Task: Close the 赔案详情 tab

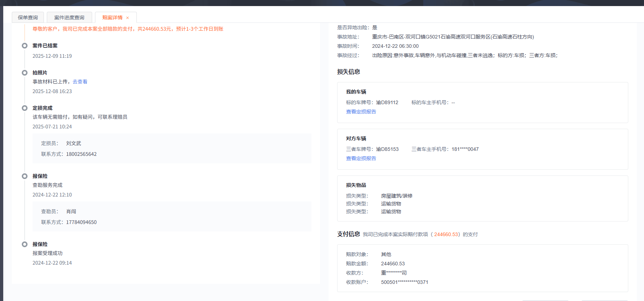Action: (128, 18)
